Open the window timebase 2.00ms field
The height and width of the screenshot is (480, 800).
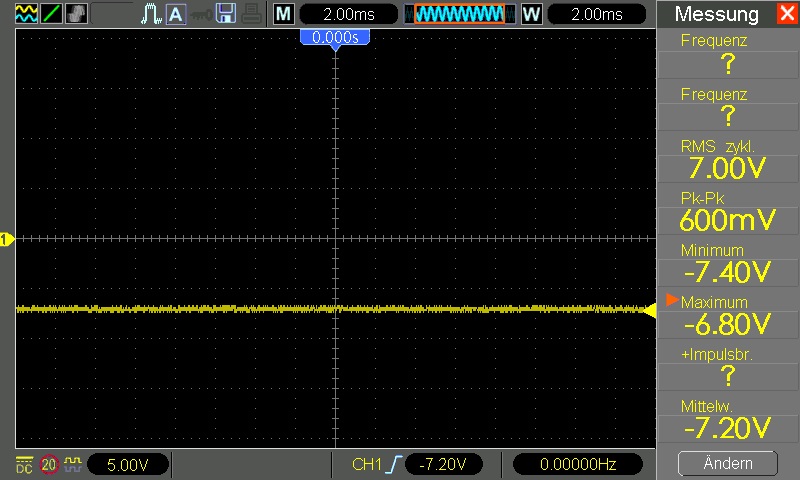click(x=596, y=14)
